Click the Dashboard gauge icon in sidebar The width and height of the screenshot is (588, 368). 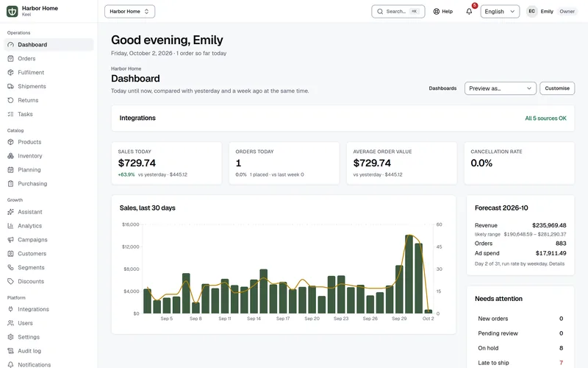[10, 45]
